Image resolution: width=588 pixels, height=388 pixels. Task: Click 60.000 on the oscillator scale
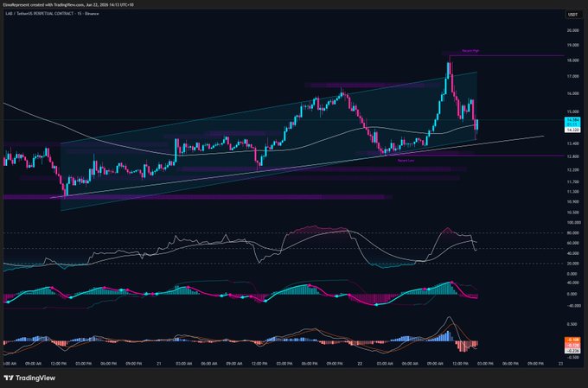pyautogui.click(x=573, y=243)
